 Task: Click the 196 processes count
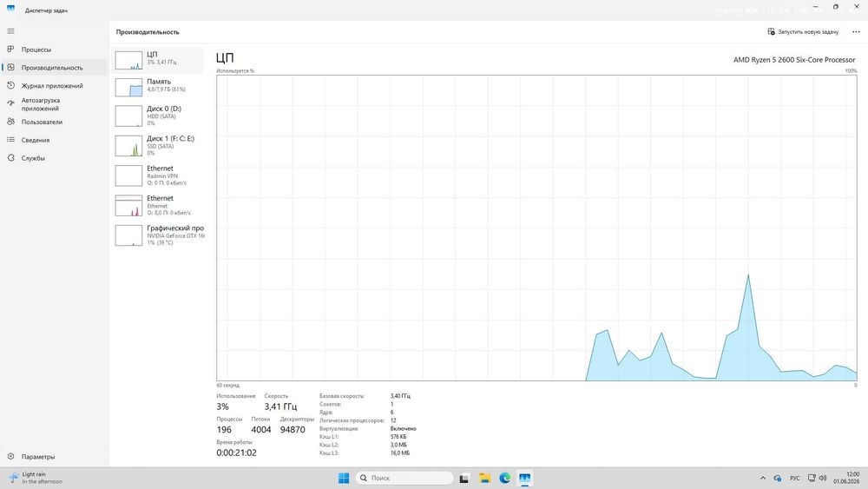click(224, 430)
